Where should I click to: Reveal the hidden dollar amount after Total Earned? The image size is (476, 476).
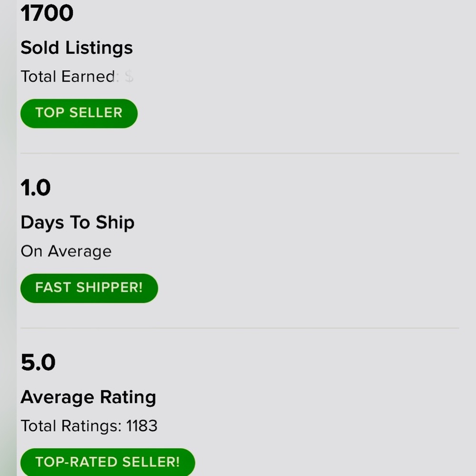click(x=129, y=77)
